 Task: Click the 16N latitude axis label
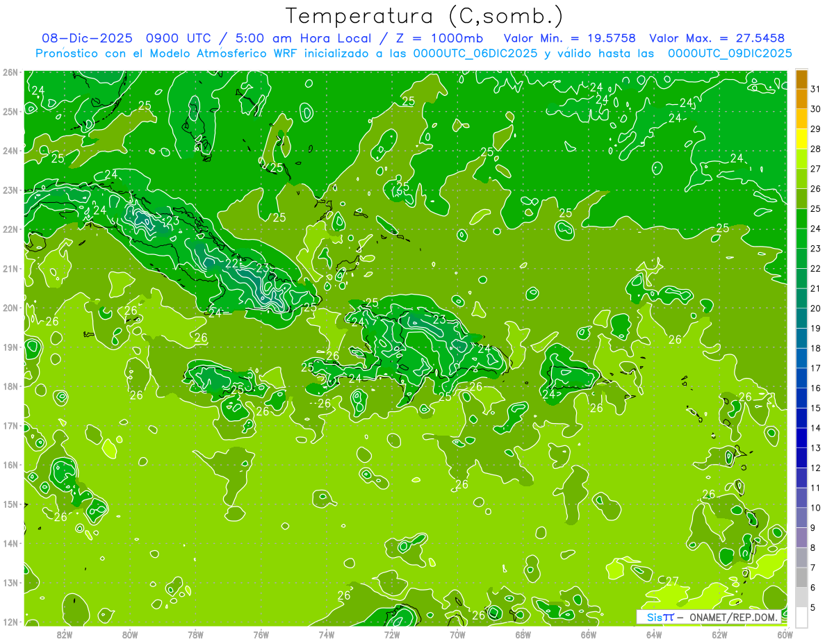click(x=10, y=465)
